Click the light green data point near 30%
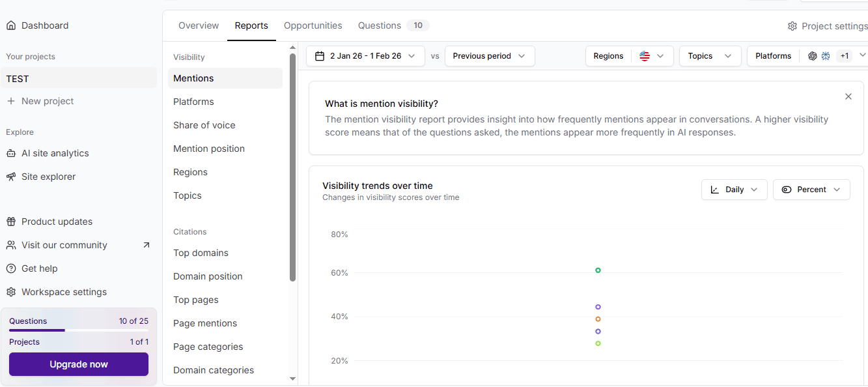The width and height of the screenshot is (868, 387). (x=598, y=343)
